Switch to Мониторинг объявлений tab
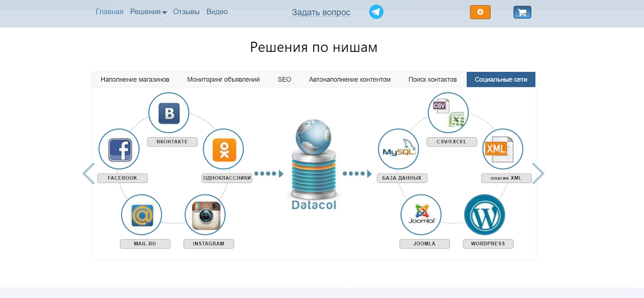644x298 pixels. tap(223, 80)
